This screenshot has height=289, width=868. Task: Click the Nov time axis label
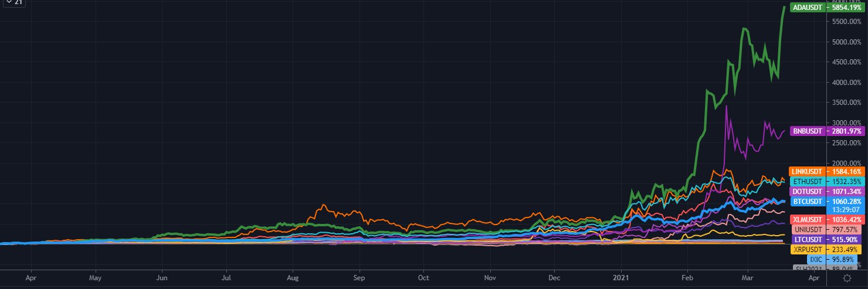point(489,280)
